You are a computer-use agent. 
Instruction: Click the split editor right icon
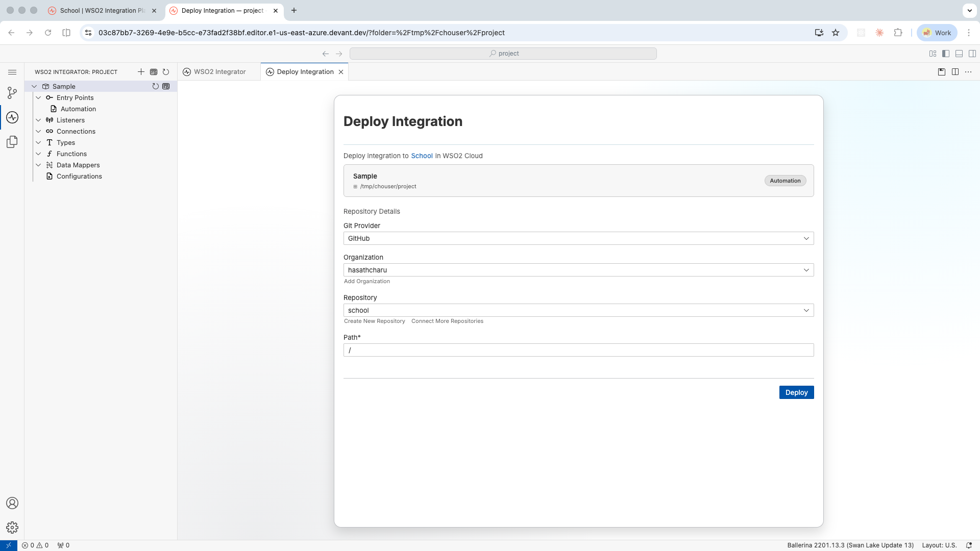point(955,72)
